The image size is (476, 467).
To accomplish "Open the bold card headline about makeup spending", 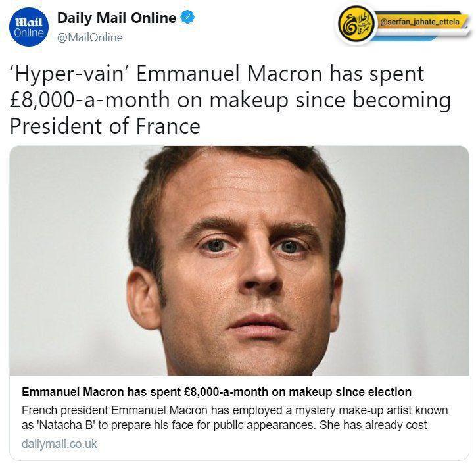I will (216, 392).
